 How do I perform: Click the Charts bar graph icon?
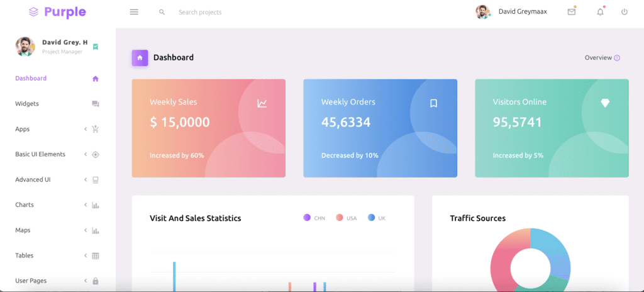click(x=96, y=205)
